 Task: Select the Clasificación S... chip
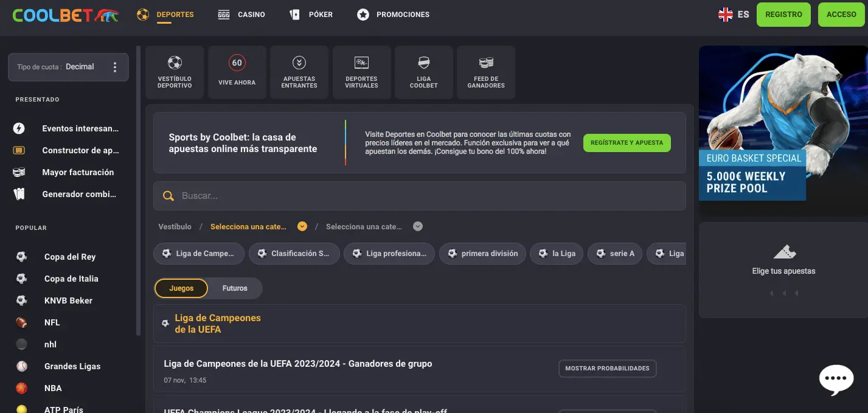click(294, 254)
